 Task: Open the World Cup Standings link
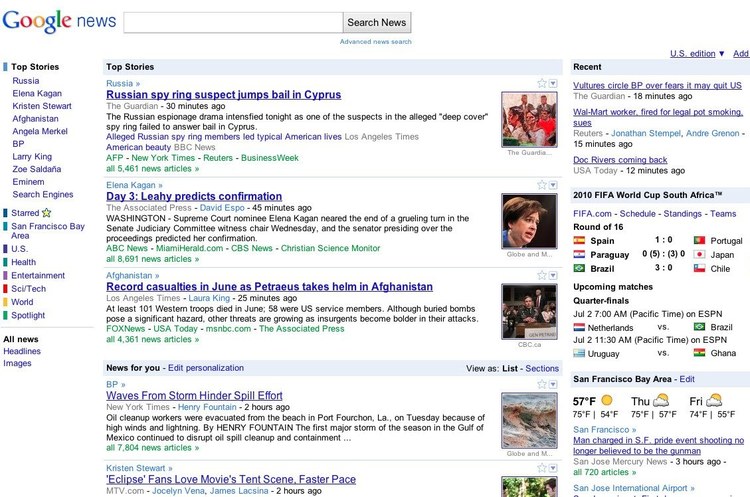click(x=682, y=213)
